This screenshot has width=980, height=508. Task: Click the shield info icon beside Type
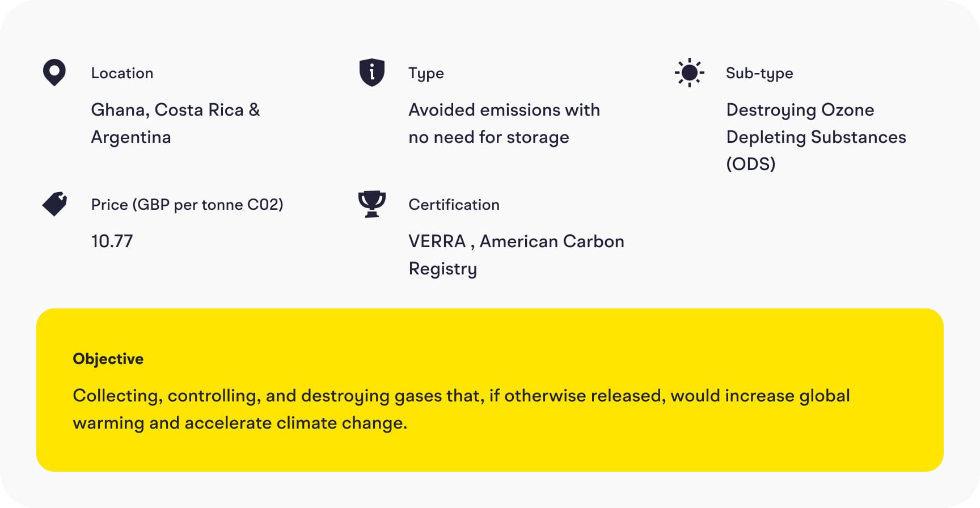(x=372, y=73)
